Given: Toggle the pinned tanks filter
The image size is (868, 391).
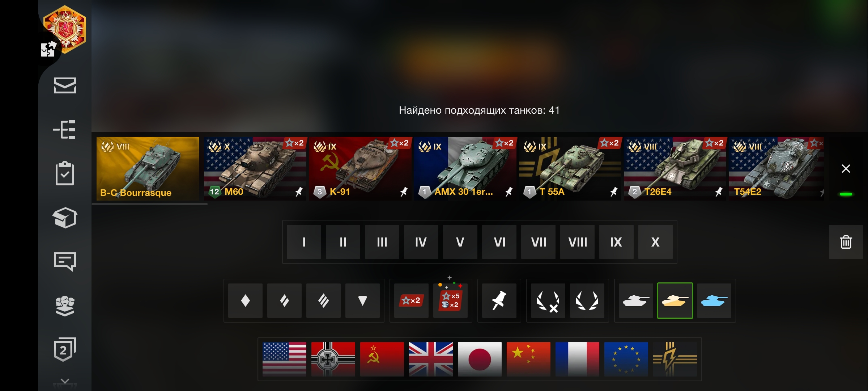Looking at the screenshot, I should coord(499,300).
